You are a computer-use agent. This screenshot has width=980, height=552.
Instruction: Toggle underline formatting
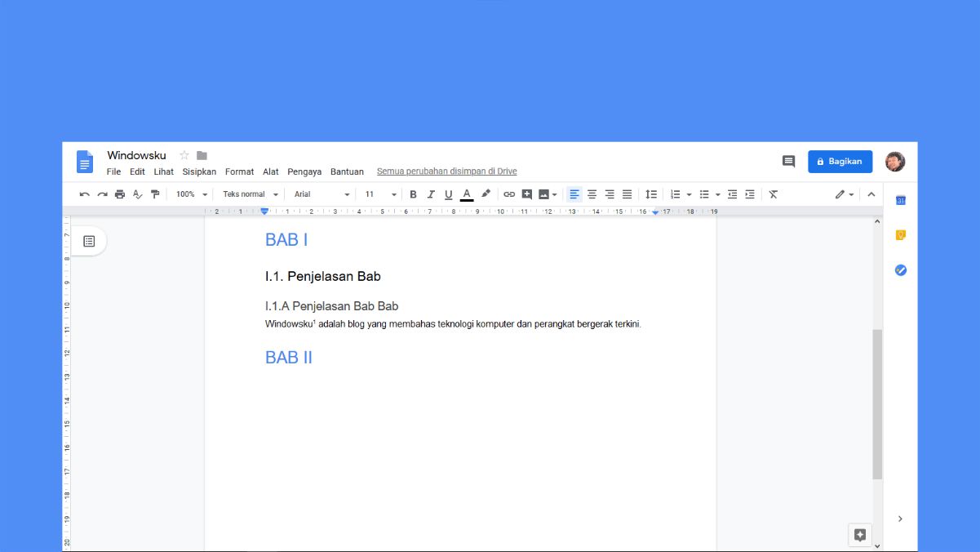pyautogui.click(x=448, y=194)
